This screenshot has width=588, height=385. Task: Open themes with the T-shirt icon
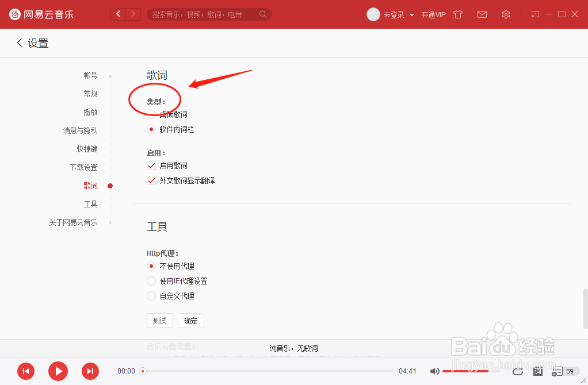coord(457,14)
